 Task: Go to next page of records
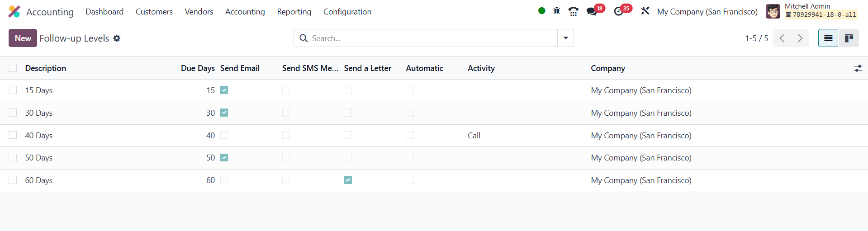tap(800, 38)
